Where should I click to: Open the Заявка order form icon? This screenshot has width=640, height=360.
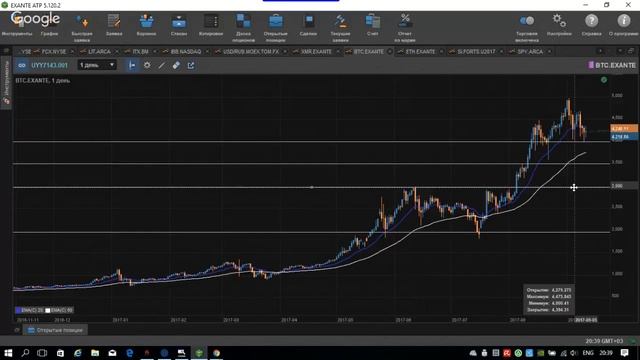tap(114, 25)
